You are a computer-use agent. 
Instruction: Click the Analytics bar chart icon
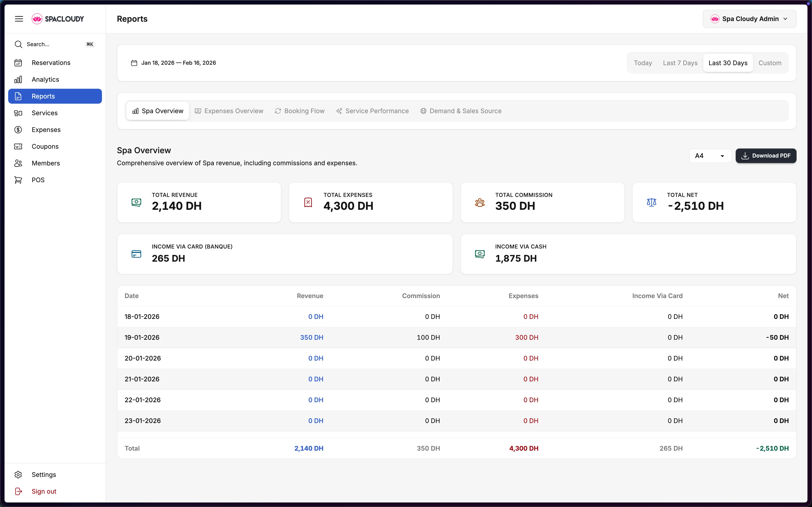[x=18, y=79]
